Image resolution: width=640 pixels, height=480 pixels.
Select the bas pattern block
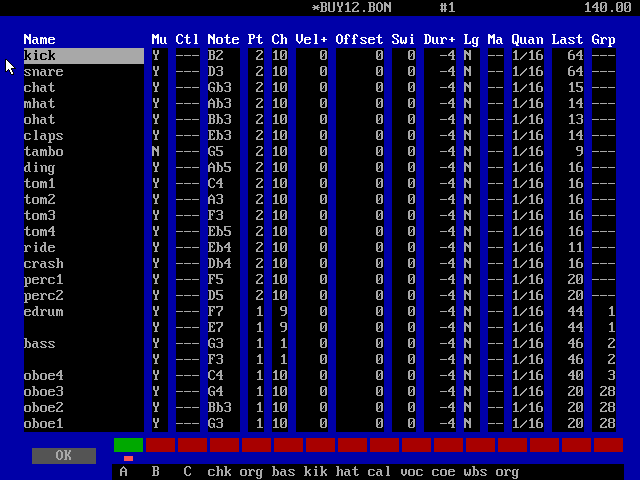point(288,445)
